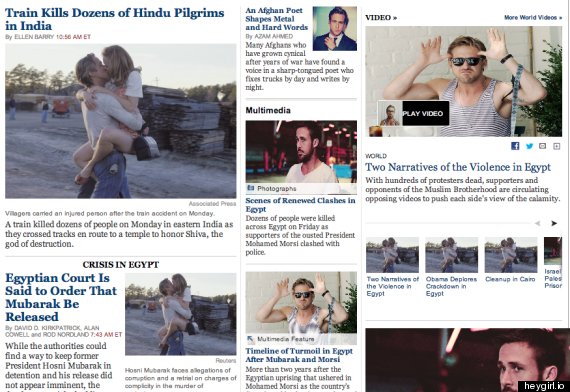
Task: Select Cleanup in Cairo video thumbnail
Action: pos(511,255)
